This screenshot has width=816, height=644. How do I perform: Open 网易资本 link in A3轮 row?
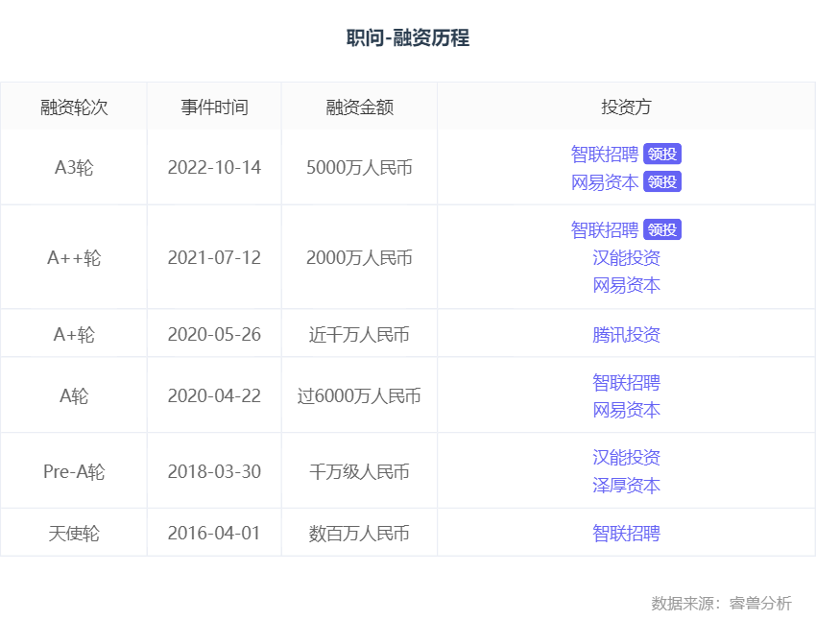pyautogui.click(x=604, y=182)
